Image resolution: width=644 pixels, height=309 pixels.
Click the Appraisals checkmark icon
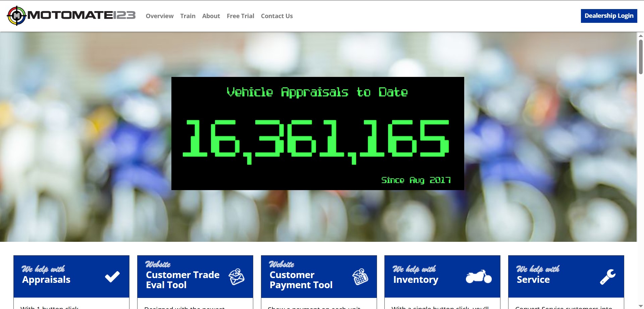112,277
